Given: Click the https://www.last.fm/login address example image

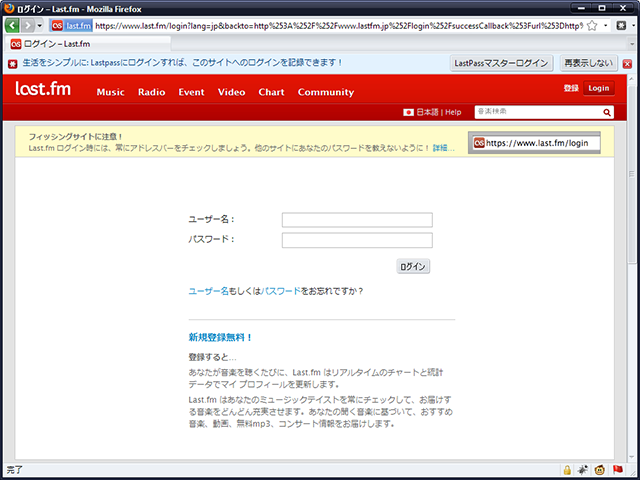Looking at the screenshot, I should point(534,143).
